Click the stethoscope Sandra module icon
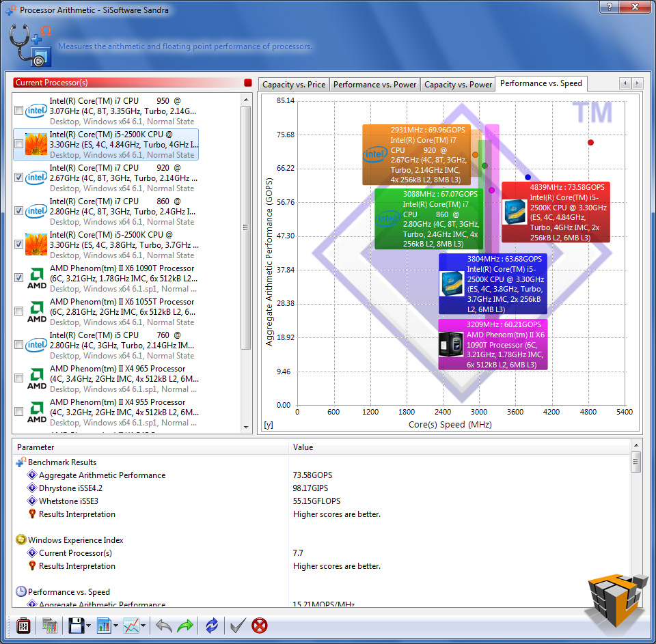656x644 pixels. (x=30, y=45)
